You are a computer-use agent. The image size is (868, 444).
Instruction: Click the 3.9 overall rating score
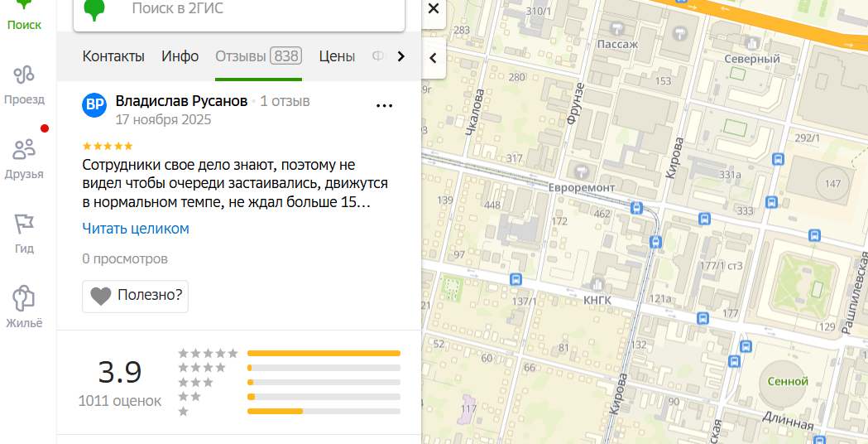coord(120,372)
